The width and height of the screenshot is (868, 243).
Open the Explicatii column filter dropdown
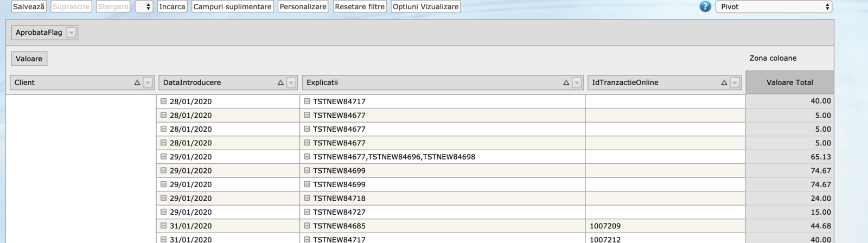click(577, 82)
